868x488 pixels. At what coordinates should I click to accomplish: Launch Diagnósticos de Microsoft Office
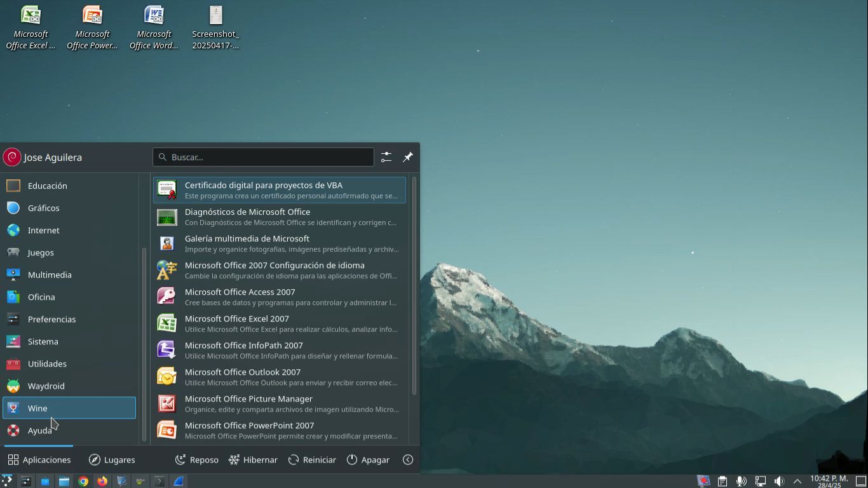click(x=280, y=217)
